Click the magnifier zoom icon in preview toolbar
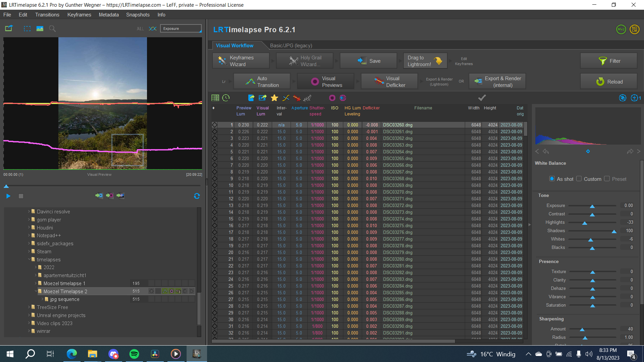Image resolution: width=644 pixels, height=362 pixels. pyautogui.click(x=52, y=29)
